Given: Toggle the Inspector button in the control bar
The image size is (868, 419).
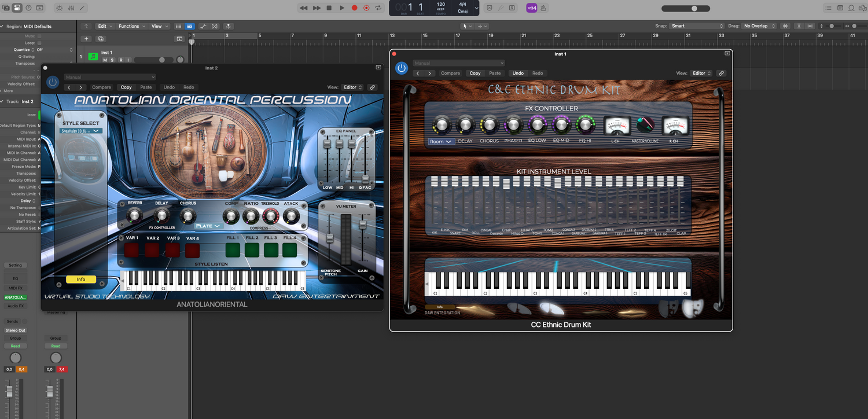Looking at the screenshot, I should click(17, 8).
